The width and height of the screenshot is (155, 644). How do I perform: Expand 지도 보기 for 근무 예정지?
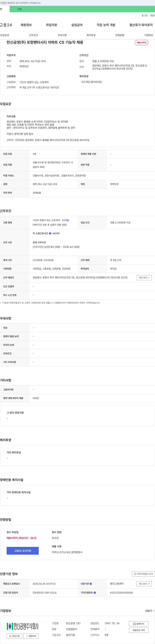(x=144, y=277)
